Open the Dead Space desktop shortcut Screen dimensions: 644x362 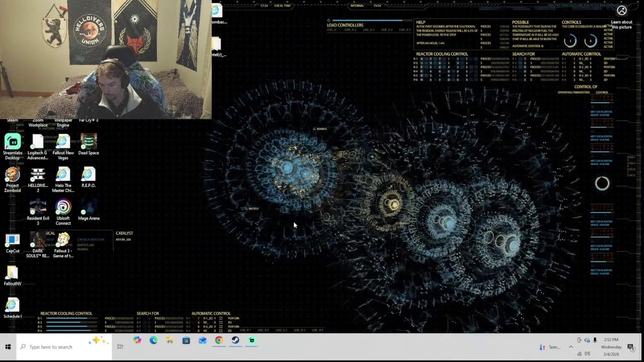tap(89, 144)
